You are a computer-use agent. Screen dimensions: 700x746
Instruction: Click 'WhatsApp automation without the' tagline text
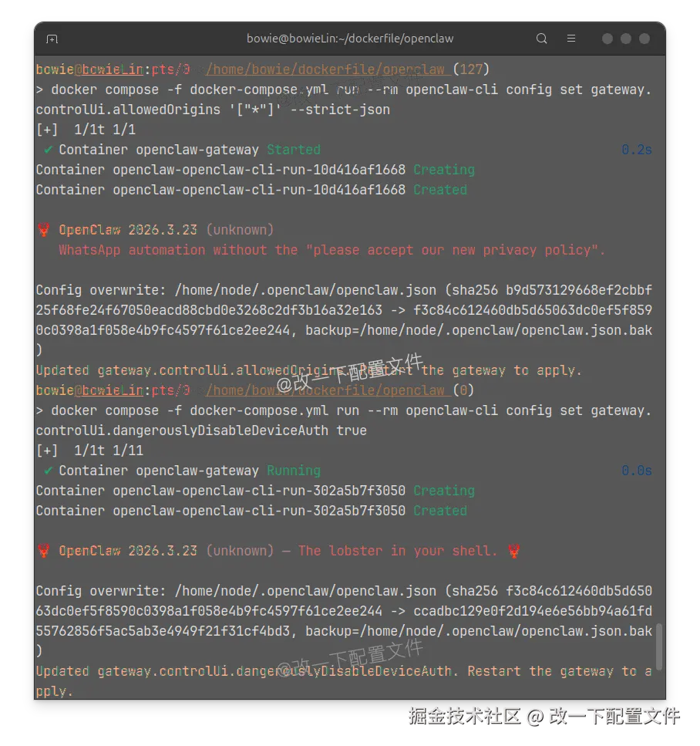tap(178, 250)
